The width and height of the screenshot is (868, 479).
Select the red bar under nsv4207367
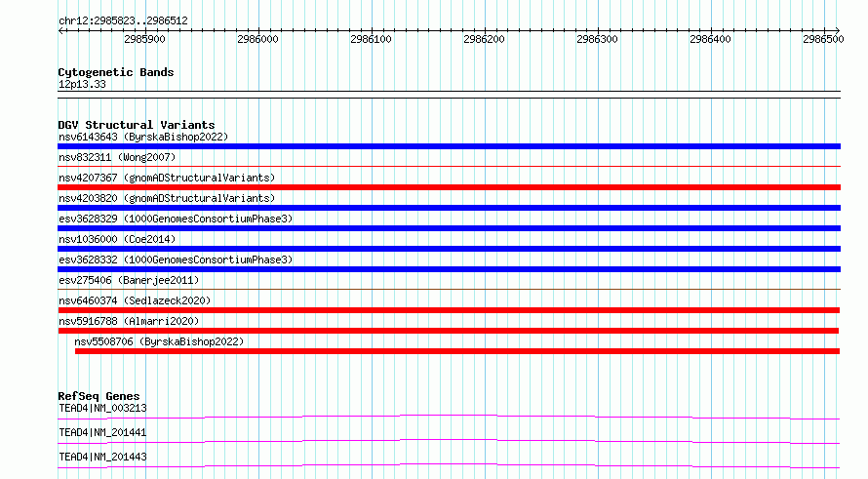(x=449, y=187)
